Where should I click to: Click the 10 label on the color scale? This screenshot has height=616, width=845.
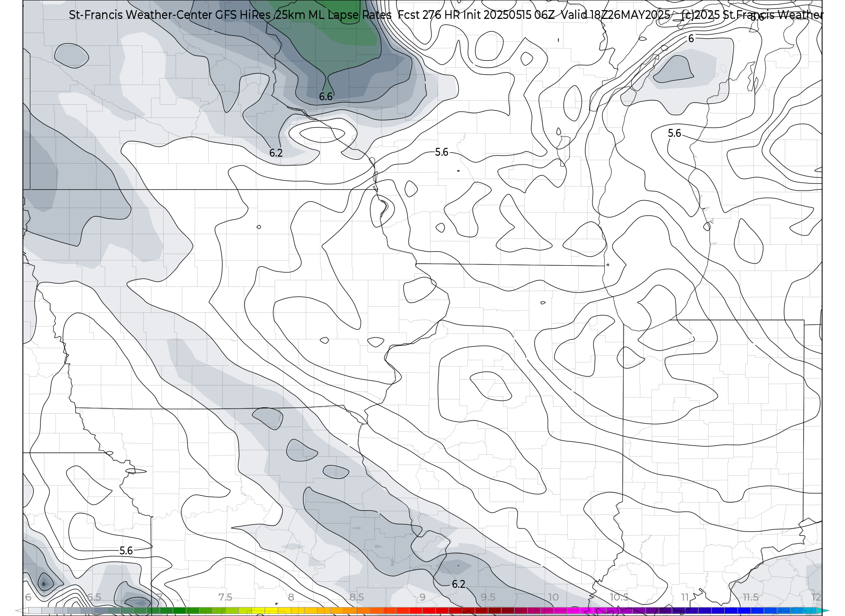coord(553,597)
